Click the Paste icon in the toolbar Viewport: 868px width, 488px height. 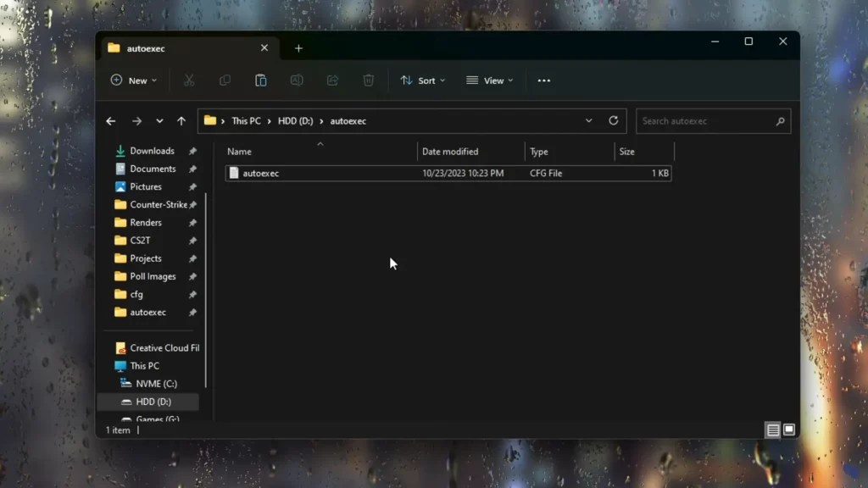(x=260, y=80)
